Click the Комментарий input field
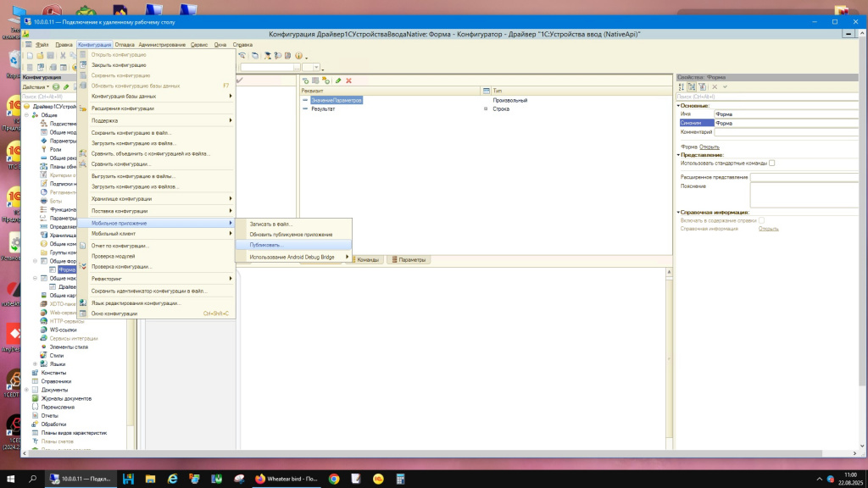 786,132
